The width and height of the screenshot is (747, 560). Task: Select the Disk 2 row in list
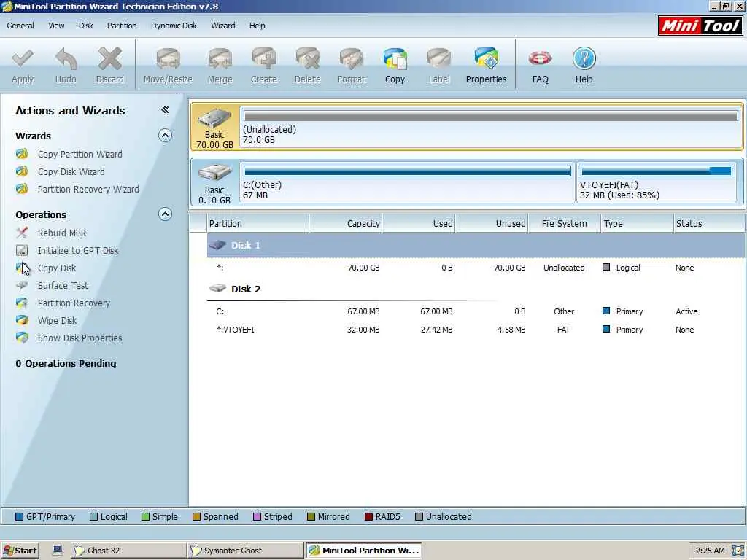(x=476, y=289)
